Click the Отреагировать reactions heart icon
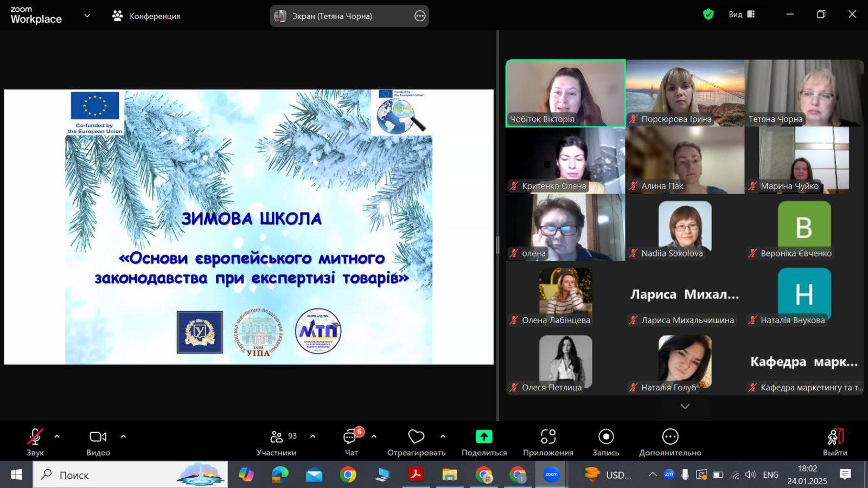 point(416,436)
